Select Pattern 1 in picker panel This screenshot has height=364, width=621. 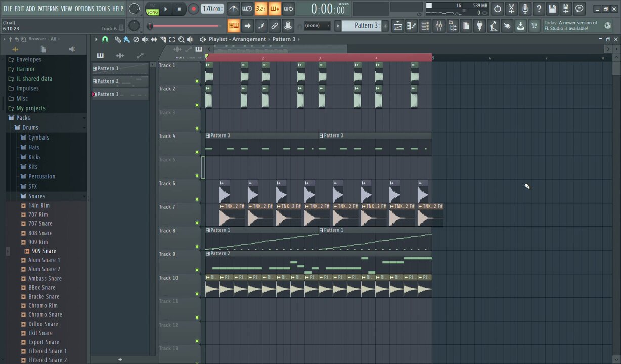120,68
